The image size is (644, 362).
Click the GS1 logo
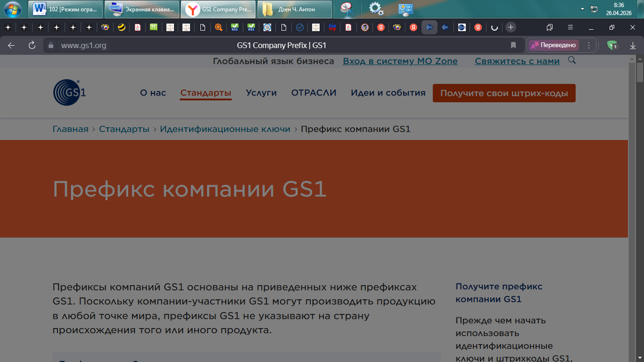(69, 92)
